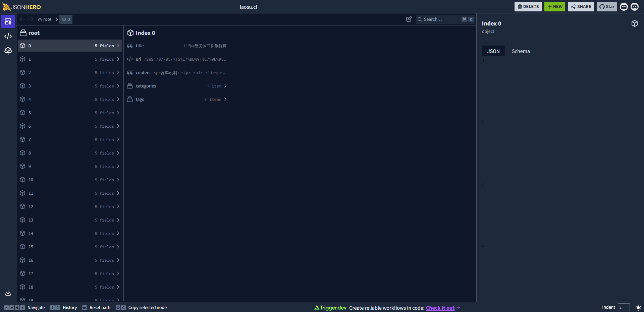The height and width of the screenshot is (312, 644).
Task: Select row 16 in root list
Action: 70,260
